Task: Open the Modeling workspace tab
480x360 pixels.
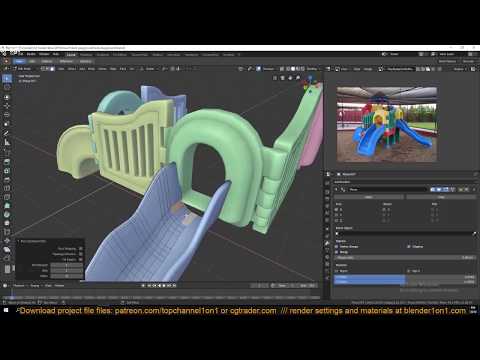Action: (86, 55)
